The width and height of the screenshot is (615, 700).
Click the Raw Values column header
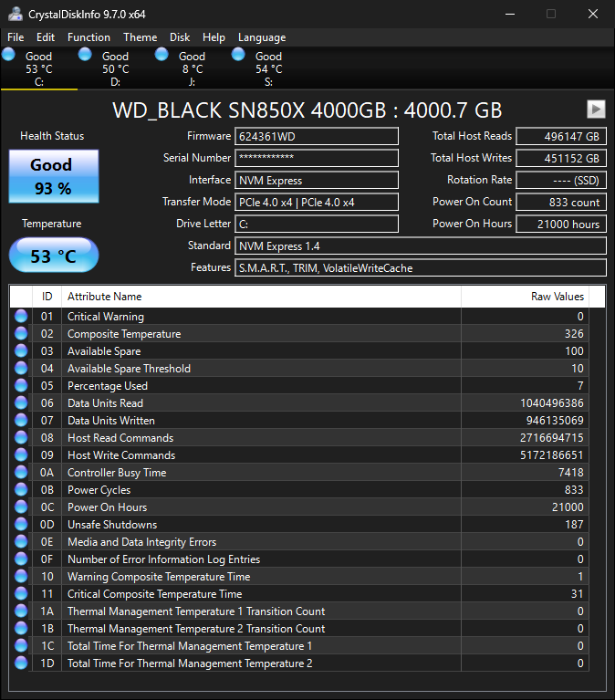coord(526,297)
